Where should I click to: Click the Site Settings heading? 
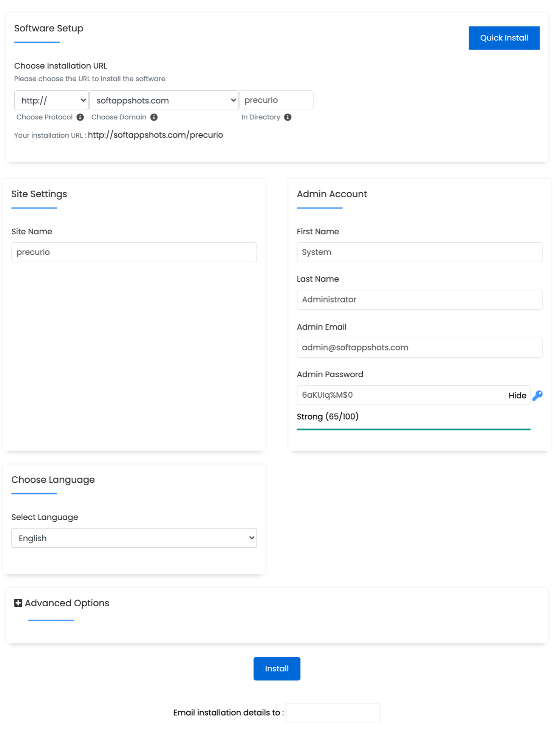coord(39,194)
